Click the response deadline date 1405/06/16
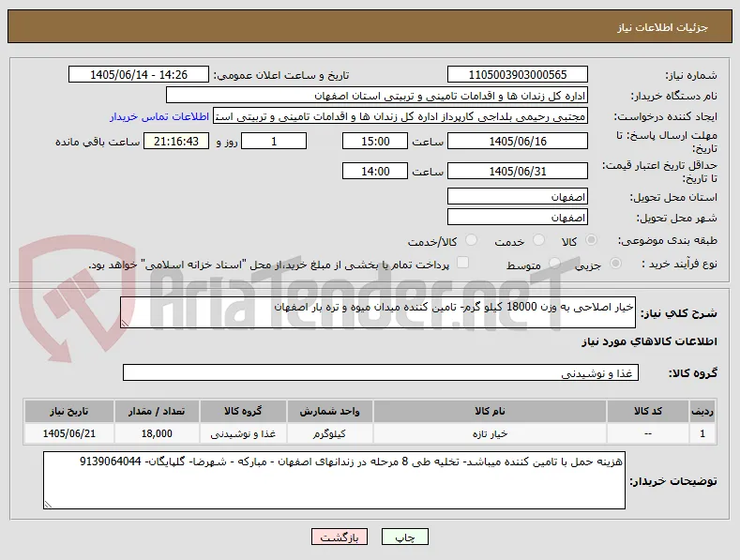The height and width of the screenshot is (560, 740). 517,142
